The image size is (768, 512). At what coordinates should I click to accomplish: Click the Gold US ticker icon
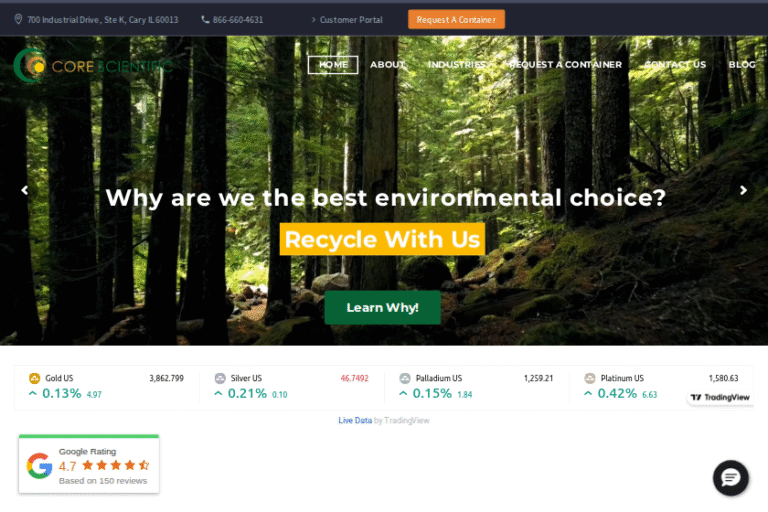34,378
